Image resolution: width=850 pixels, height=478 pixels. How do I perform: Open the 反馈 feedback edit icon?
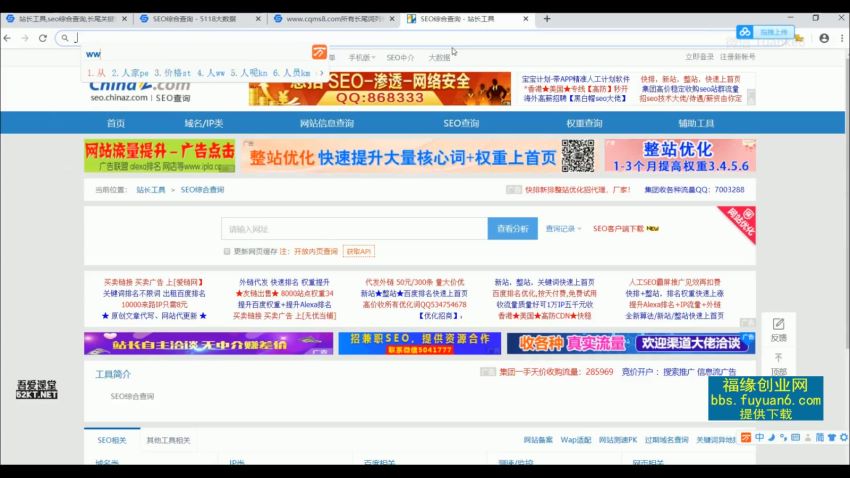click(778, 324)
